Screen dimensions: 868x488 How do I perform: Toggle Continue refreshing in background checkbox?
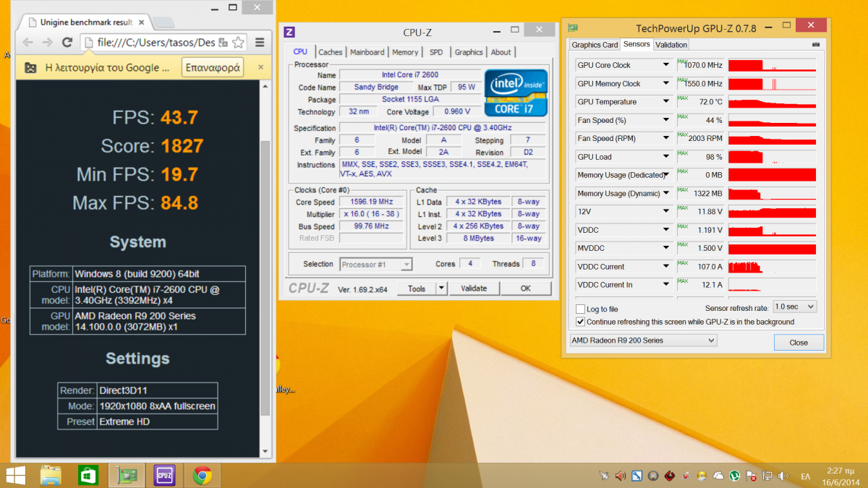(580, 322)
